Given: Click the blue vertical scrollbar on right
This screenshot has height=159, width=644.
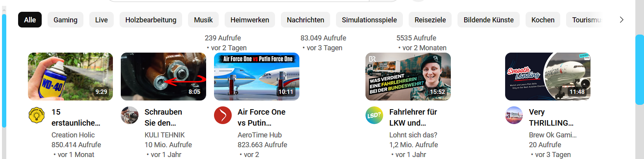Looking at the screenshot, I should pyautogui.click(x=640, y=69).
